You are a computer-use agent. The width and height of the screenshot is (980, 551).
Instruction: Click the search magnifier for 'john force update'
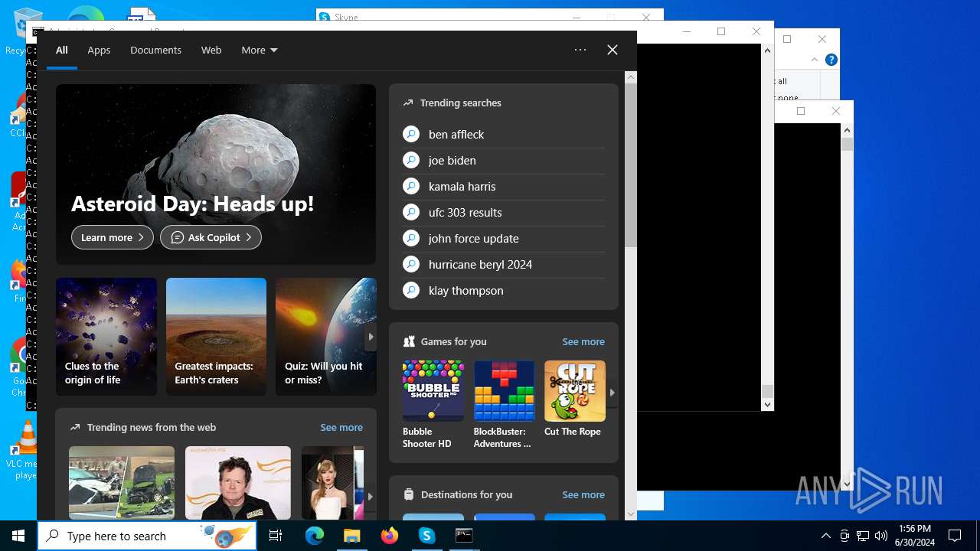point(411,238)
